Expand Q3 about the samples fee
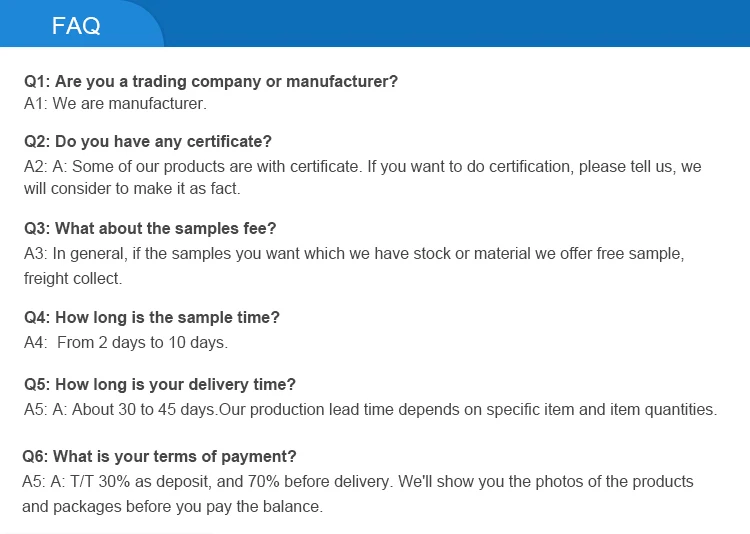 pyautogui.click(x=150, y=228)
